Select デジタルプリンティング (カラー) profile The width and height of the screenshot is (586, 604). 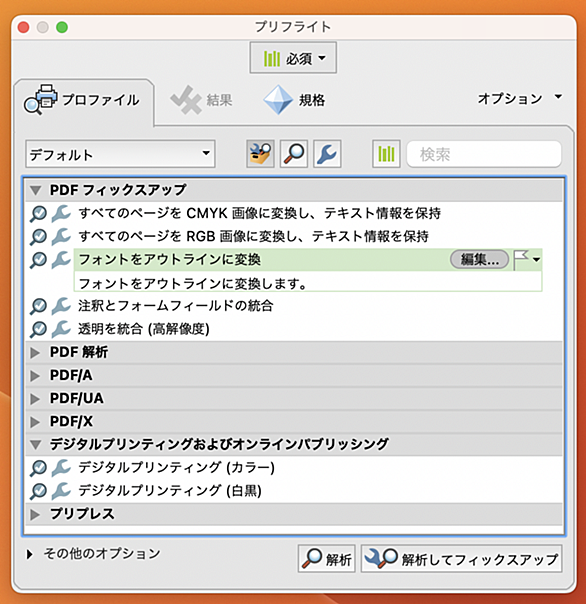coord(176,468)
